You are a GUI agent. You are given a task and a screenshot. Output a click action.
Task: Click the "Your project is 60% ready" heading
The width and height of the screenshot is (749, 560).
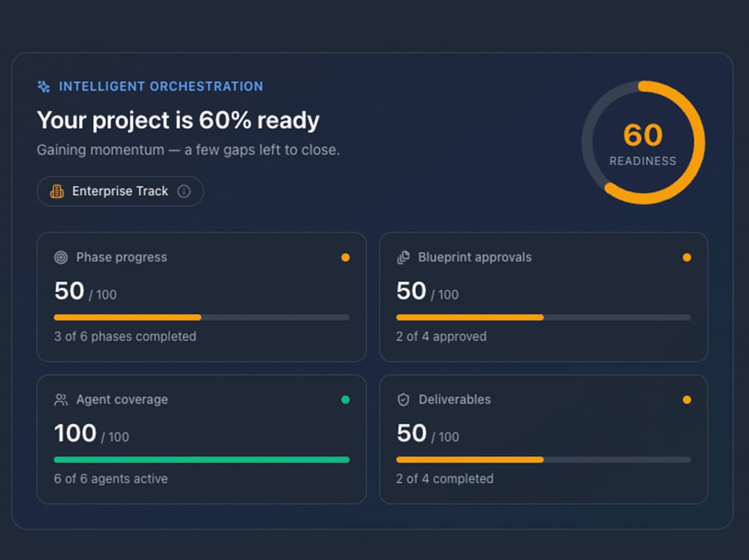(179, 120)
